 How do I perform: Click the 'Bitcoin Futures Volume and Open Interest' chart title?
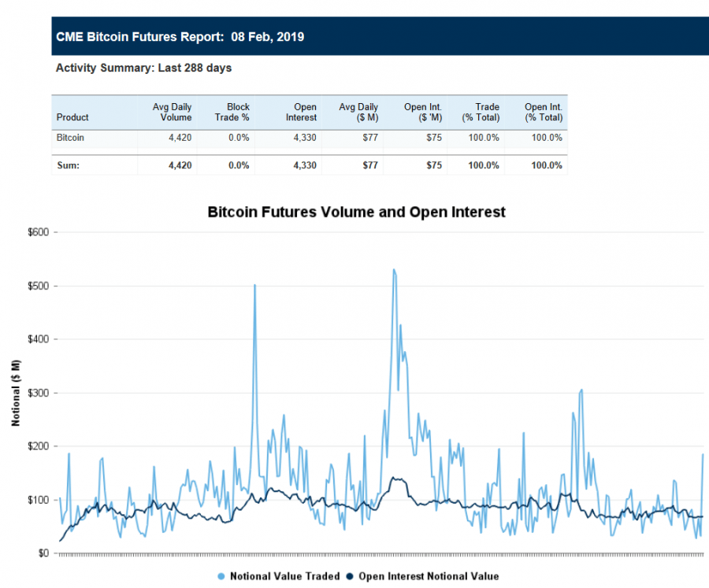356,212
